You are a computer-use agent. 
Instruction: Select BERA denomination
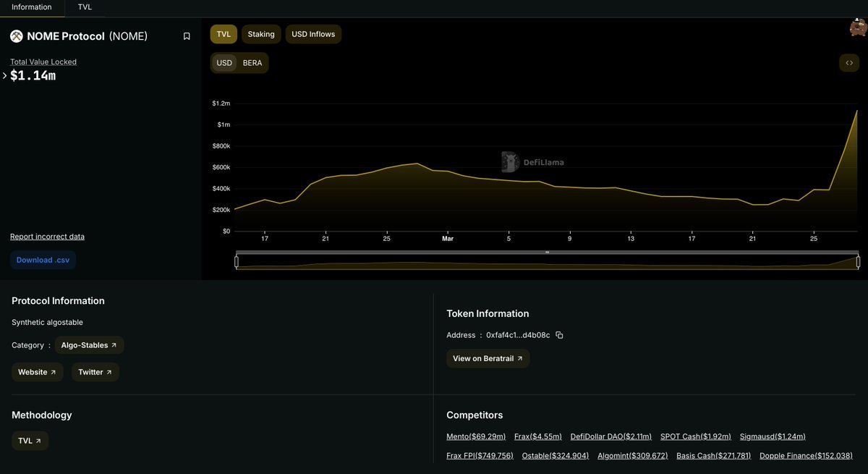pos(252,63)
